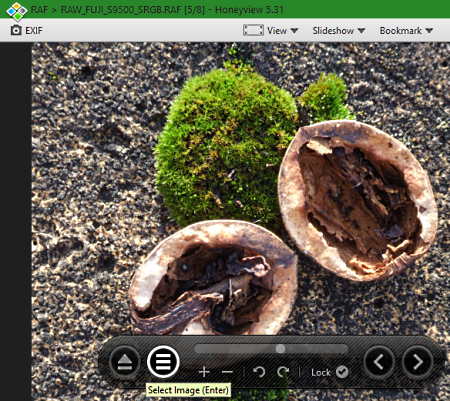Open the Slideshow menu
450x401 pixels.
click(333, 31)
